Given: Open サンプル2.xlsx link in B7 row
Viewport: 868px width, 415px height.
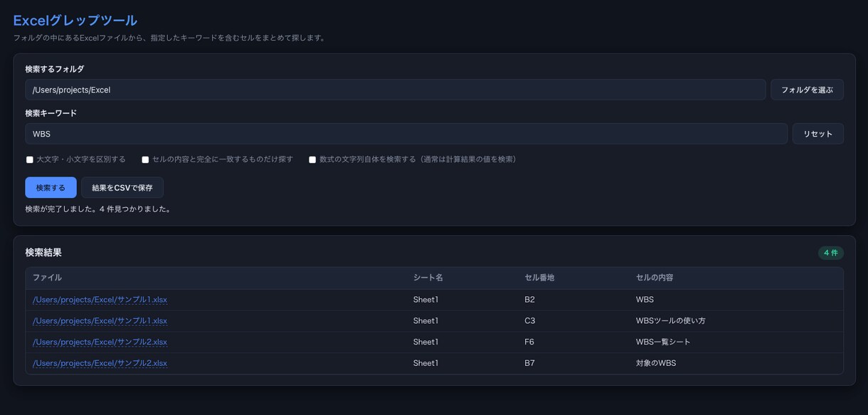Looking at the screenshot, I should click(100, 363).
